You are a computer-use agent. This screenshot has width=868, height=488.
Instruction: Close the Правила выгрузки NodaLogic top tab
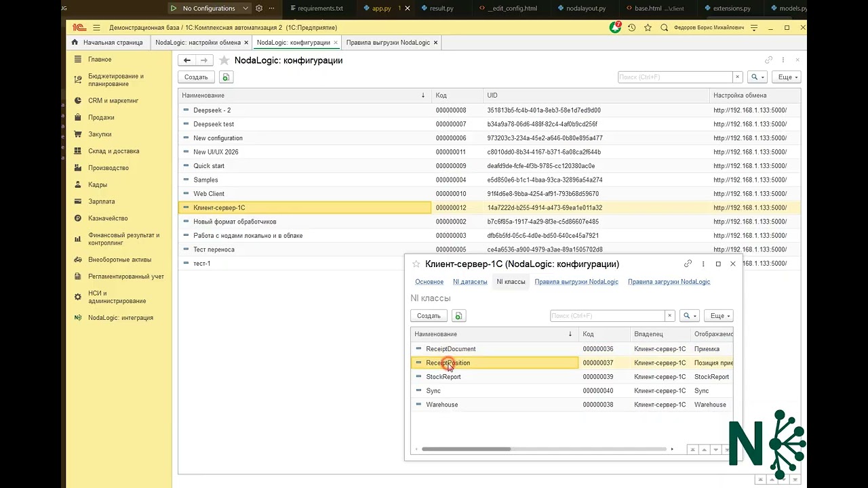point(435,43)
